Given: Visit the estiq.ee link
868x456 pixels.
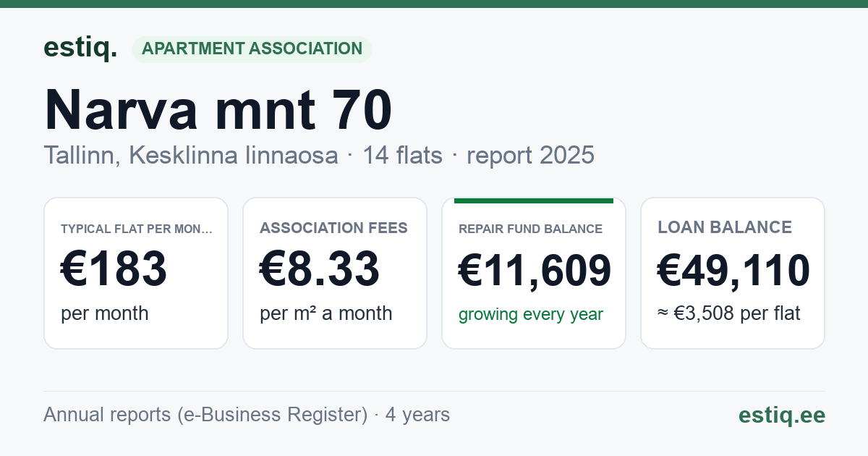Looking at the screenshot, I should coord(782,415).
